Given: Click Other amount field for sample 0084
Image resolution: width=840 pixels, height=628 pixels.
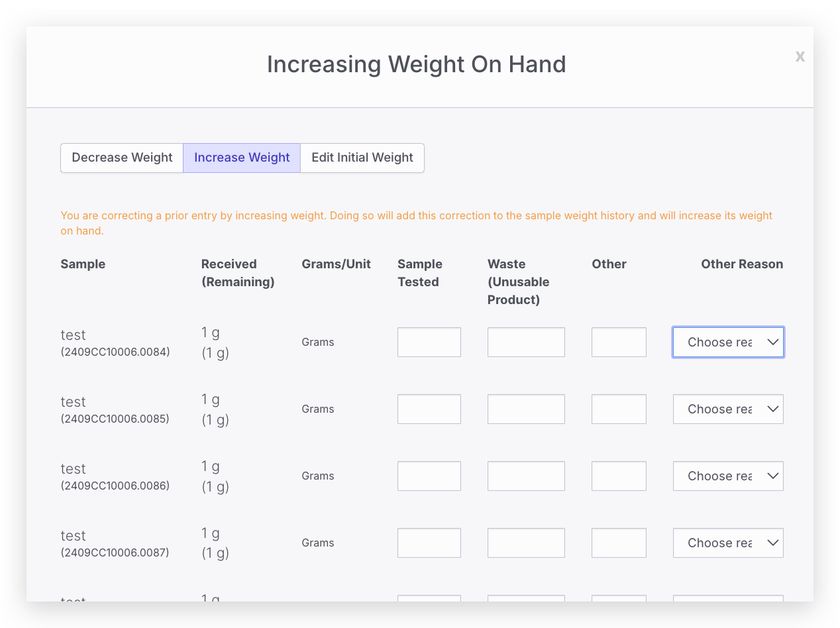Looking at the screenshot, I should (x=619, y=342).
